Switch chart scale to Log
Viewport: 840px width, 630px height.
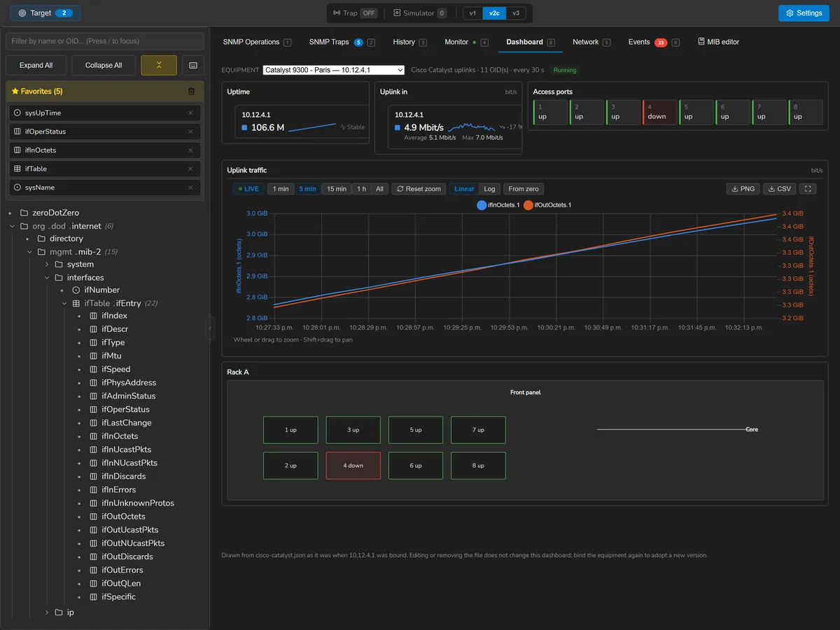coord(489,189)
